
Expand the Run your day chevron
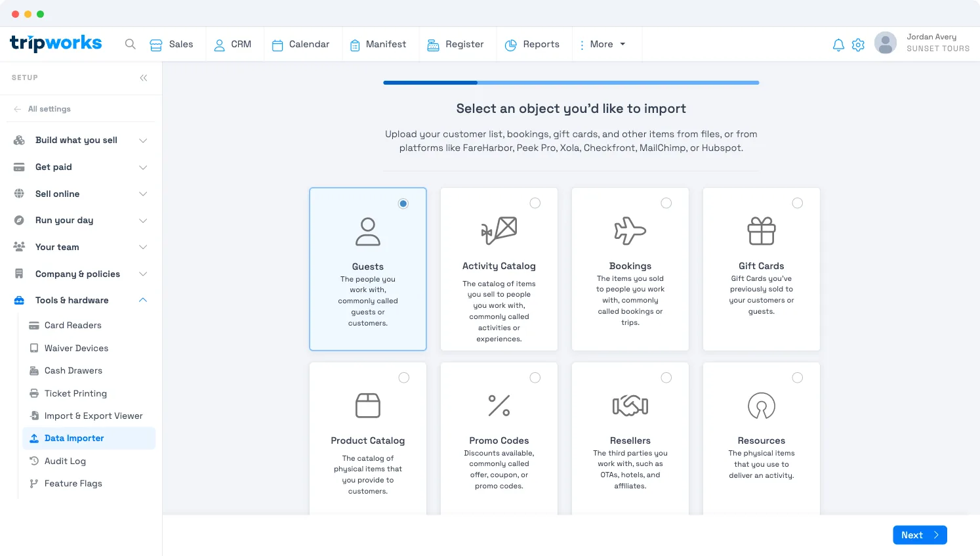143,221
